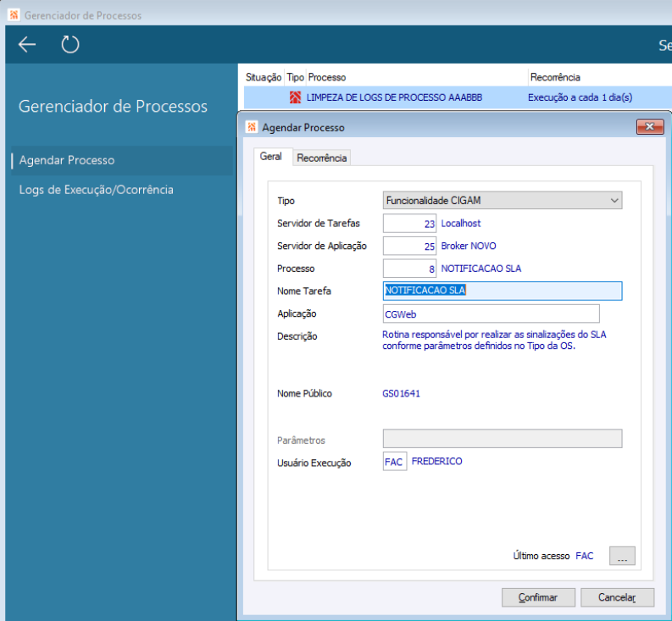The image size is (672, 621).
Task: Confirm the scheduling with Confirmar button
Action: (538, 597)
